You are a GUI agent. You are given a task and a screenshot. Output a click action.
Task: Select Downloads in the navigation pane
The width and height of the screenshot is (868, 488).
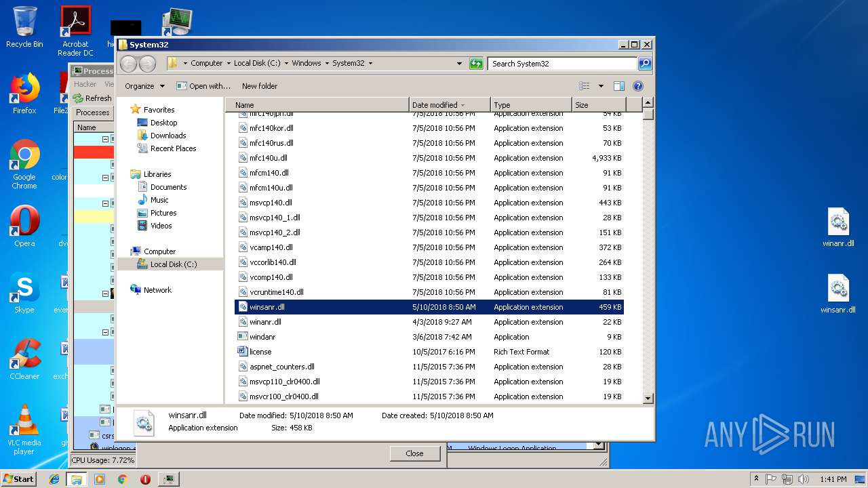point(168,136)
